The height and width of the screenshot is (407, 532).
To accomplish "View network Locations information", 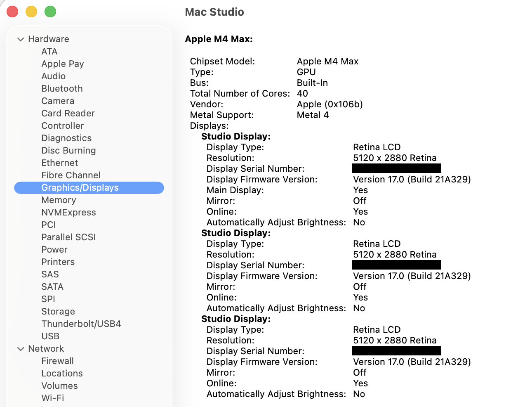I will (x=62, y=373).
